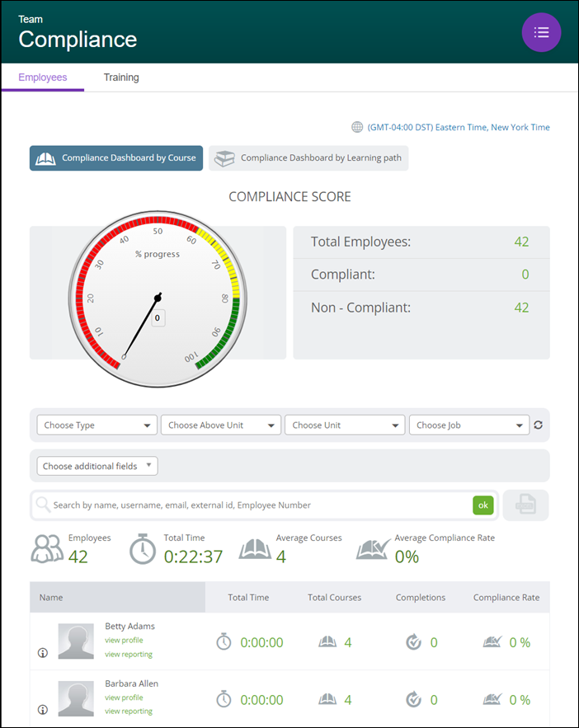Open the Choose Type dropdown
This screenshot has height=728, width=579.
click(96, 424)
